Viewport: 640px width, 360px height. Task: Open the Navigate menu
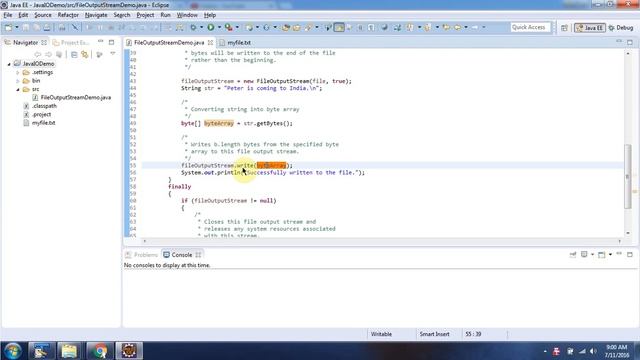pos(96,15)
